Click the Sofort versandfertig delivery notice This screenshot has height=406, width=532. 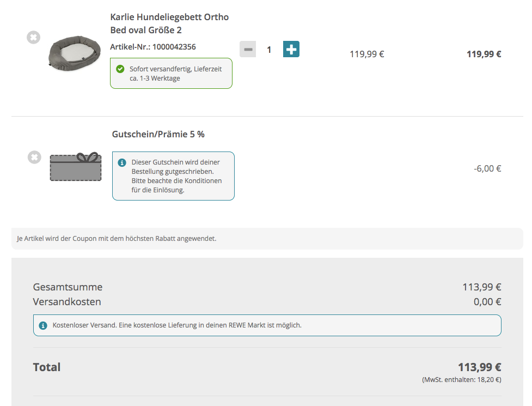point(177,74)
